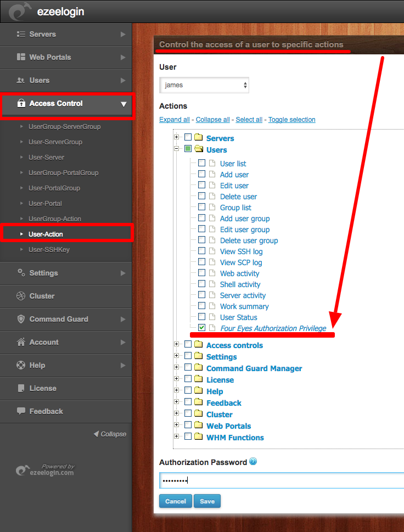
Task: Click the file icon next to User list
Action: click(212, 163)
